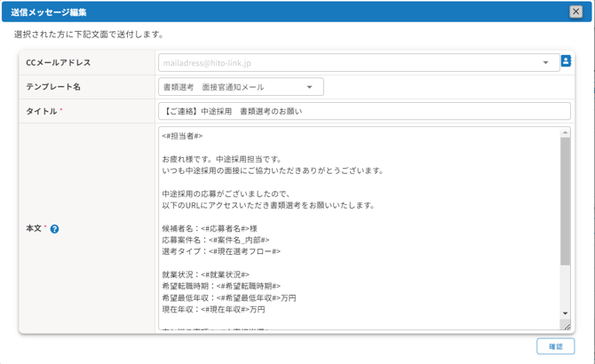Click the CCメールアドレス label
Screen dimensions: 595x364
pos(59,63)
